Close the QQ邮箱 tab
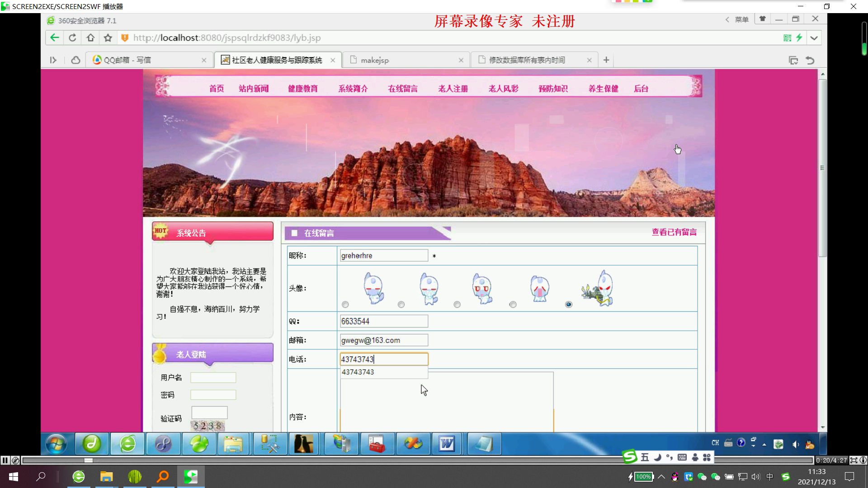This screenshot has width=868, height=488. pos(204,60)
